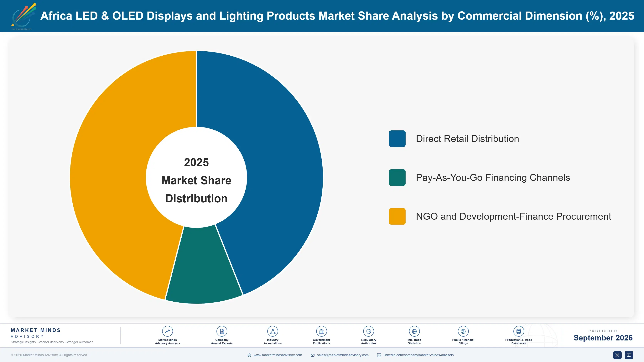Open linkedin.com/company/market-minds-advisory link
This screenshot has width=644, height=362.
[419, 355]
